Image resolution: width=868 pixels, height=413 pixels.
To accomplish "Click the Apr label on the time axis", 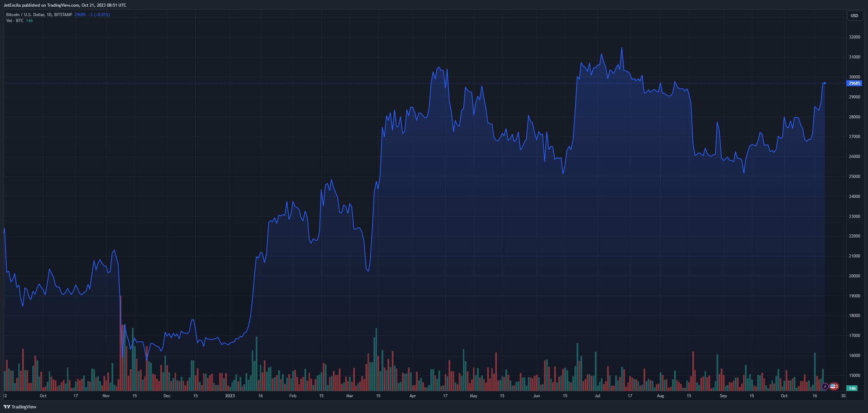I will point(412,396).
